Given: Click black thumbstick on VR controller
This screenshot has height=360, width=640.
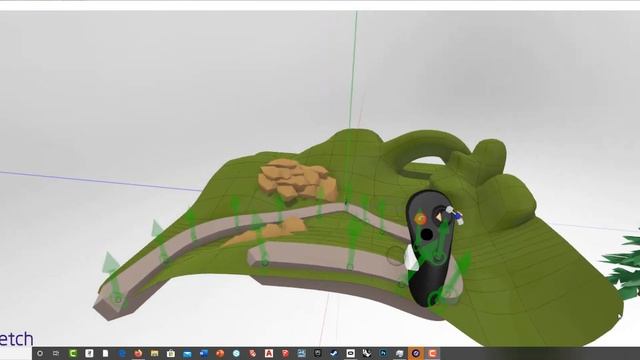Looking at the screenshot, I should click(x=426, y=235).
